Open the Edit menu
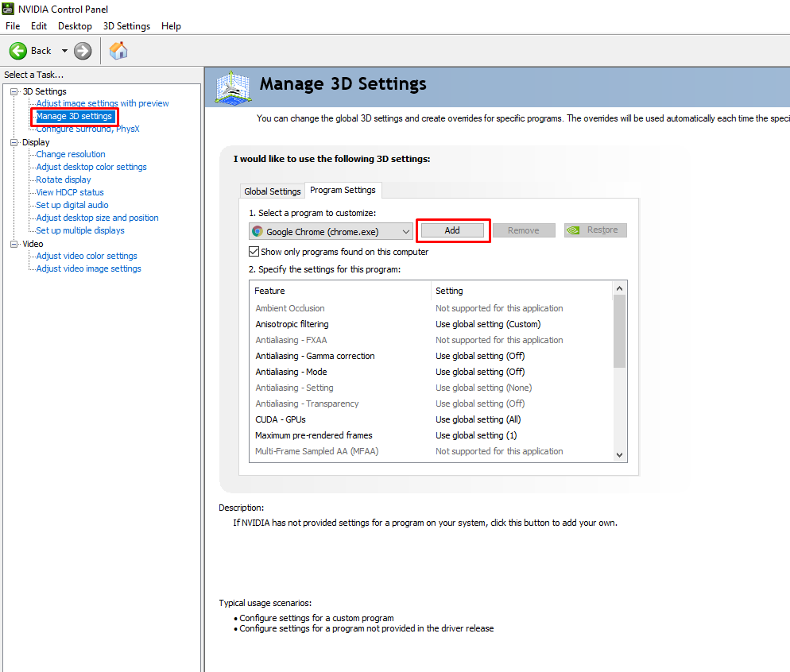 point(39,26)
